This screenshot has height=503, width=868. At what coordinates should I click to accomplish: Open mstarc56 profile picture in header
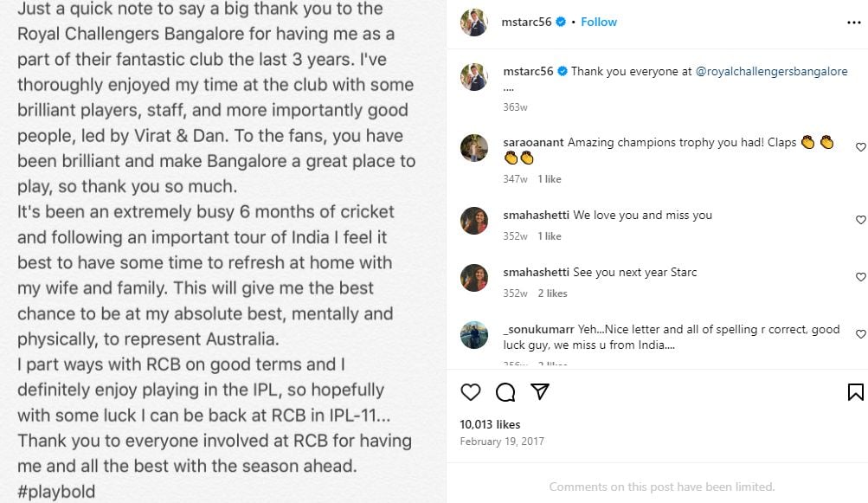[x=473, y=22]
